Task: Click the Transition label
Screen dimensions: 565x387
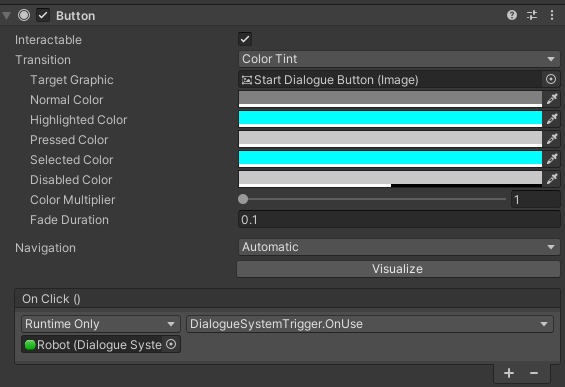Action: pyautogui.click(x=43, y=60)
